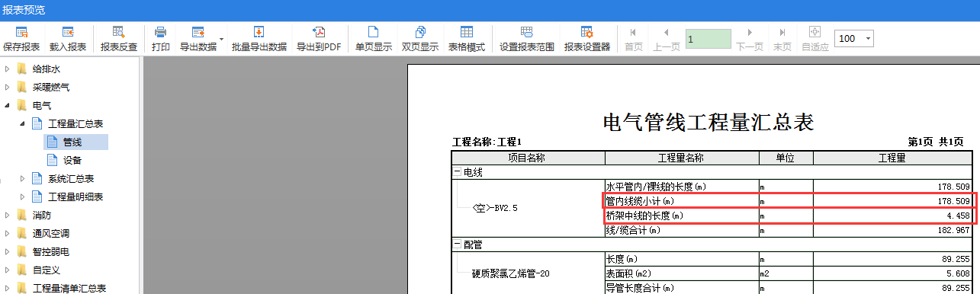This screenshot has height=294, width=980.
Task: Expand the 工程量清单汇总表 tree node
Action: coord(7,288)
